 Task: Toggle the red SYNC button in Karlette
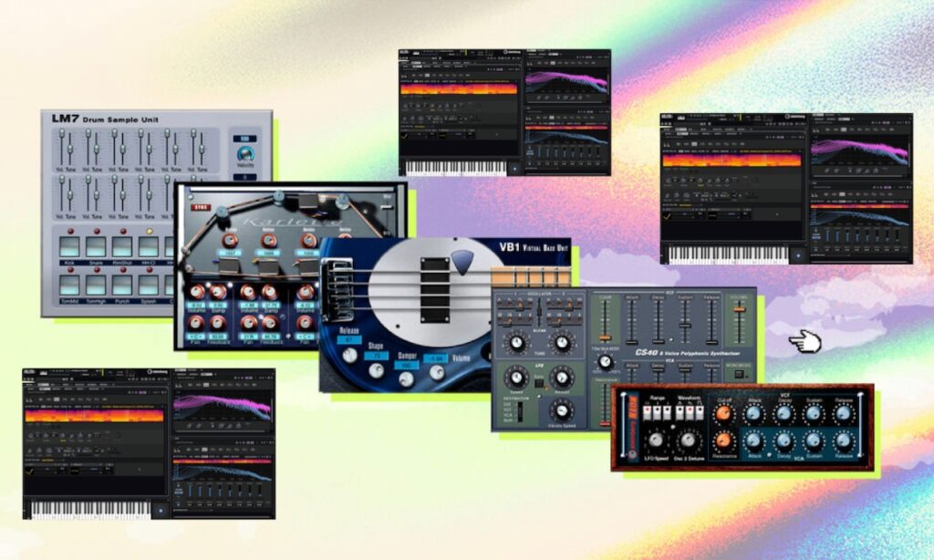tap(202, 208)
